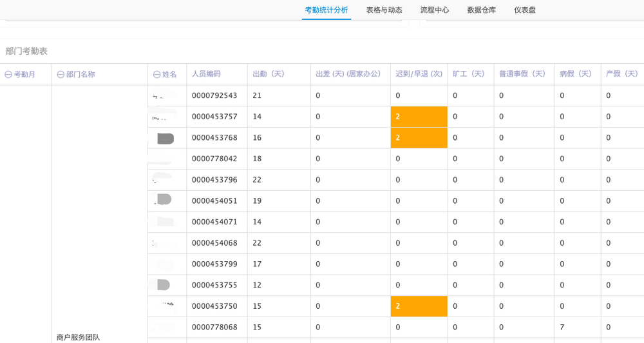Viewport: 644px width, 343px height.
Task: Click the 出勤（天） column header
Action: point(270,74)
